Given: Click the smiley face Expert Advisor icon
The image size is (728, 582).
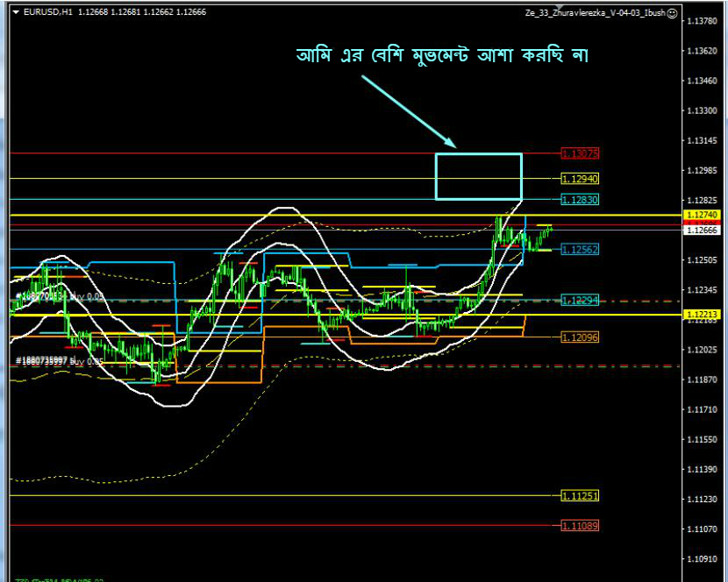Looking at the screenshot, I should pyautogui.click(x=672, y=13).
